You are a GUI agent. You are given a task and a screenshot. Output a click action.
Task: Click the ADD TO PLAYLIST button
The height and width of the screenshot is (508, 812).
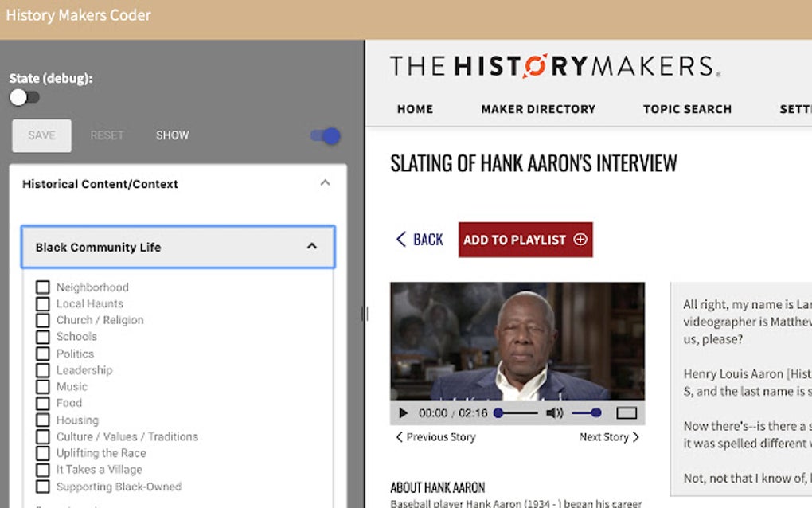coord(525,240)
